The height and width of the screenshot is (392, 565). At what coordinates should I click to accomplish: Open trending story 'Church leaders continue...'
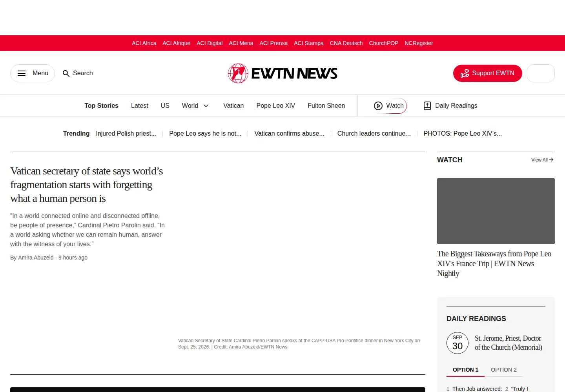(x=374, y=134)
